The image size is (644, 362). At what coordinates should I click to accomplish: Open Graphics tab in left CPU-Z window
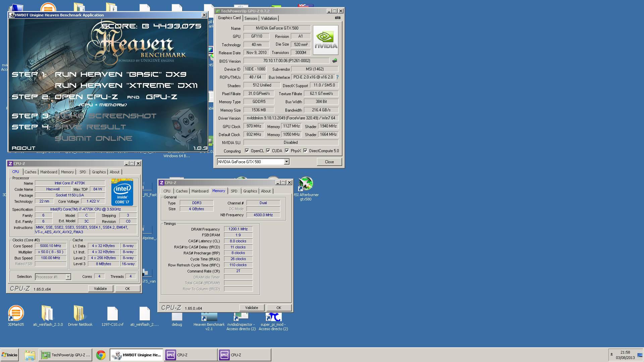click(99, 172)
